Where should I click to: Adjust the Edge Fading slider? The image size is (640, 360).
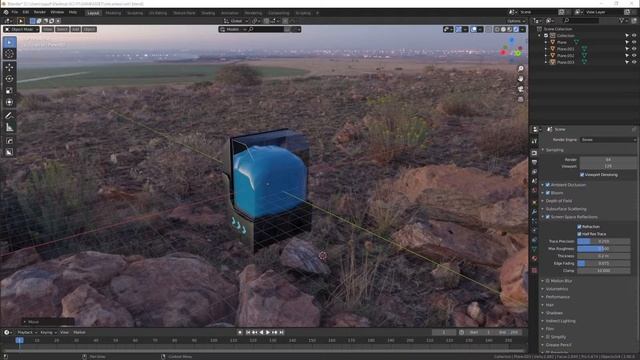click(x=604, y=263)
